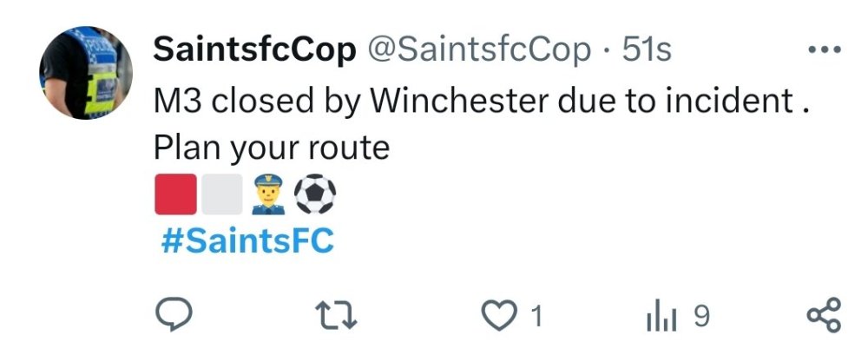Click the white square emoji

[221, 194]
